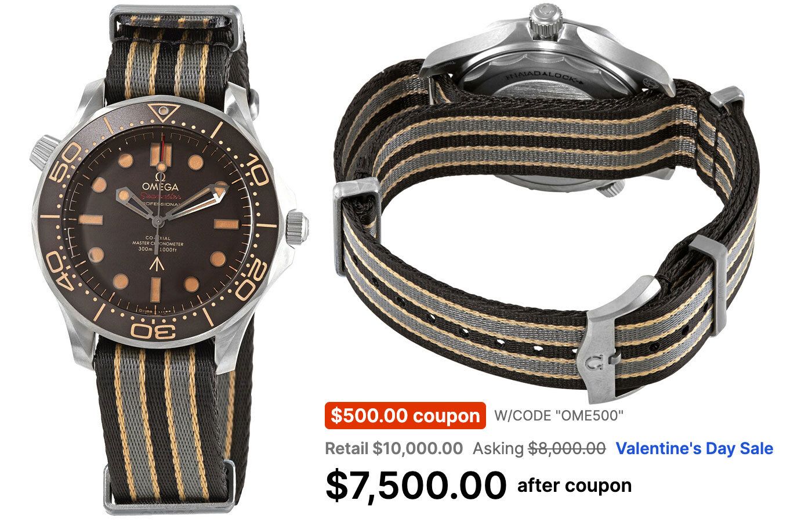Click the Retail $10,000.00 price text

pyautogui.click(x=394, y=448)
